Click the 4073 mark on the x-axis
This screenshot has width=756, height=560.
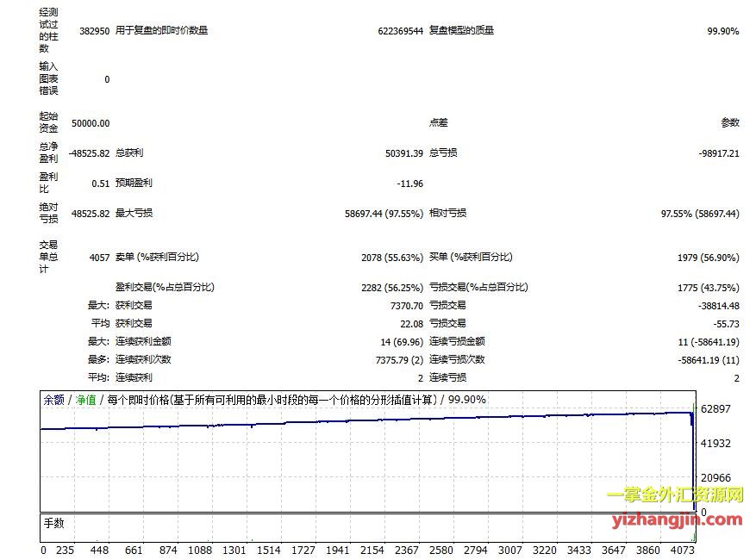click(681, 550)
